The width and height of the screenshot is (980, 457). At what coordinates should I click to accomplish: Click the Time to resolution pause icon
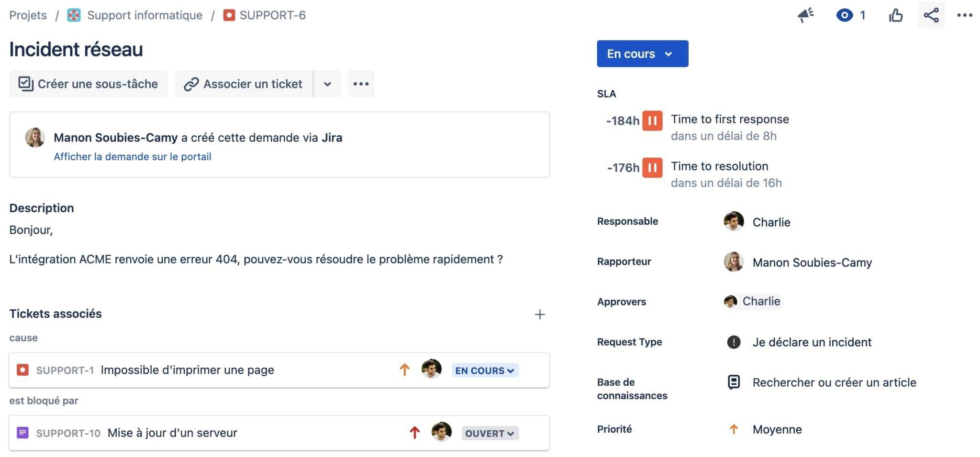652,167
